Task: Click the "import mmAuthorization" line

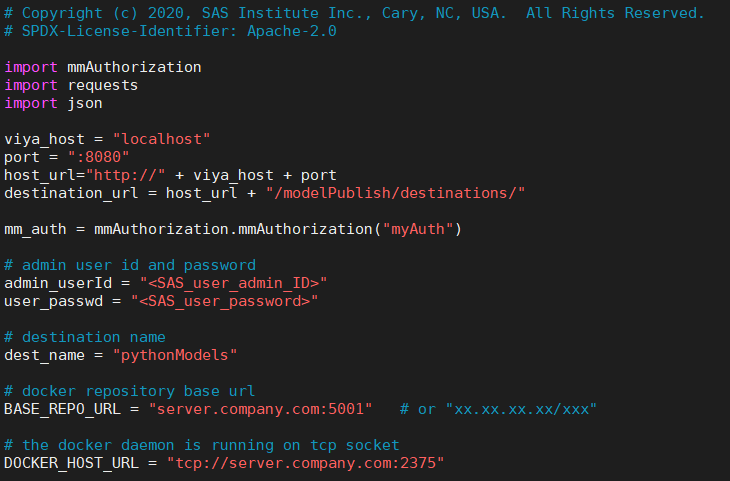Action: (103, 67)
